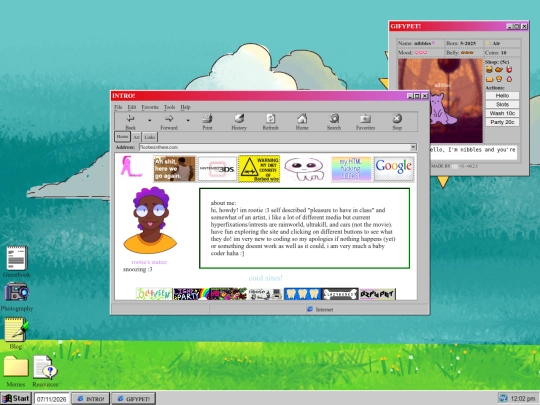Click the Forward arrow toolbar icon

click(x=169, y=119)
